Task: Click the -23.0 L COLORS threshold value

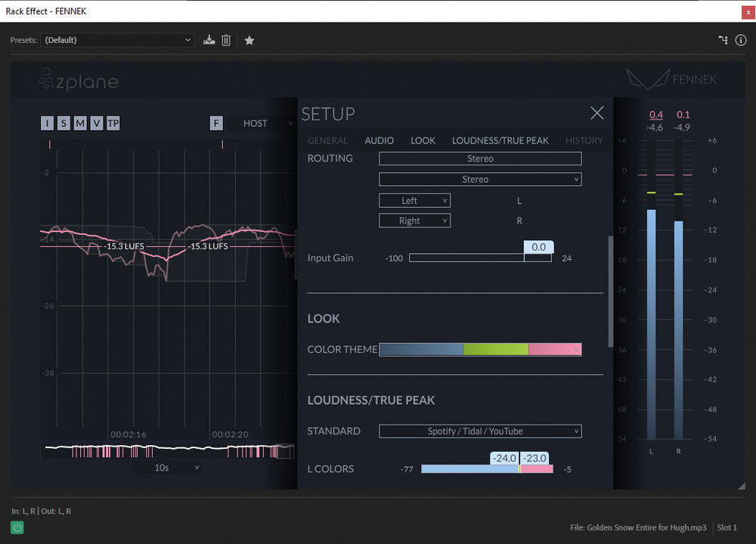Action: (x=534, y=458)
